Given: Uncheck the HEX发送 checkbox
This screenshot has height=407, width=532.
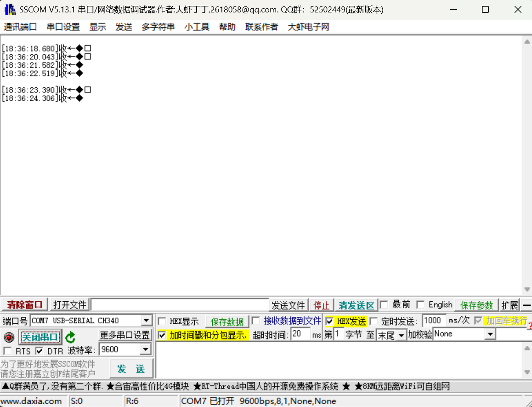Looking at the screenshot, I should (x=329, y=321).
